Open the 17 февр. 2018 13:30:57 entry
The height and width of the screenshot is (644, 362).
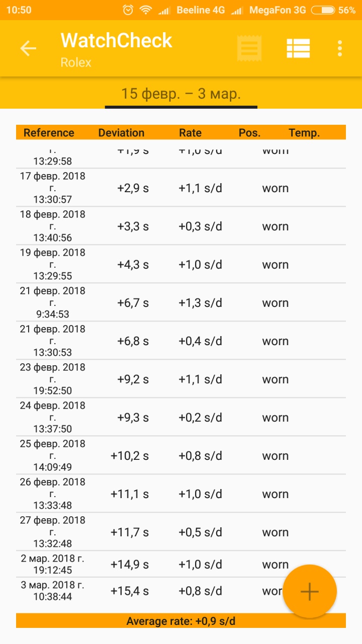coord(181,188)
